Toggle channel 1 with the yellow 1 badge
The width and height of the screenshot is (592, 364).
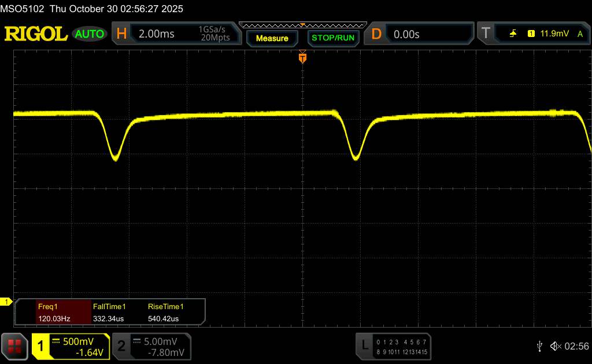(x=41, y=346)
